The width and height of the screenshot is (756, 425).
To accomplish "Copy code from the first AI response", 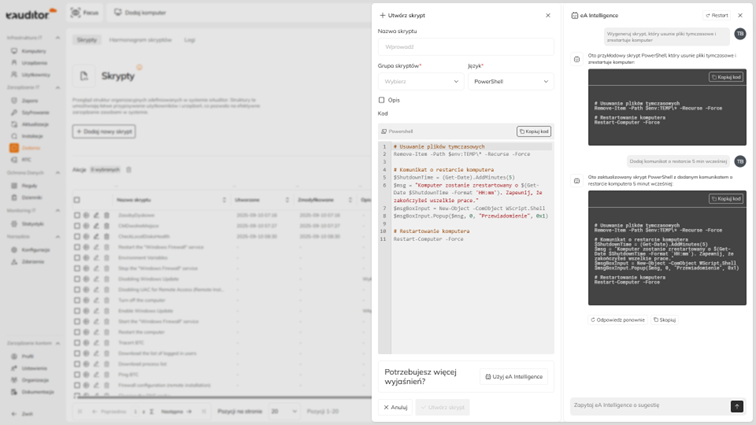I will (726, 77).
